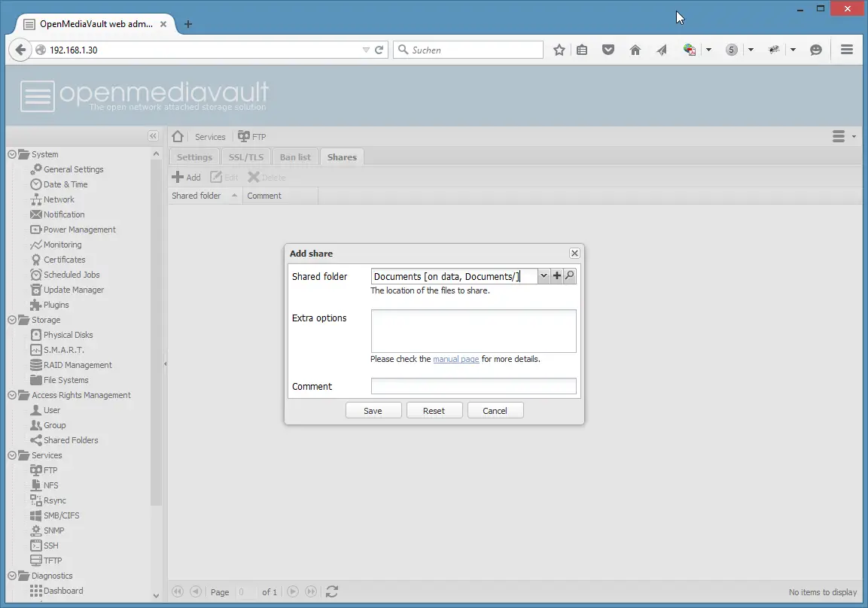
Task: Collapse the Storage tree node
Action: [x=11, y=320]
